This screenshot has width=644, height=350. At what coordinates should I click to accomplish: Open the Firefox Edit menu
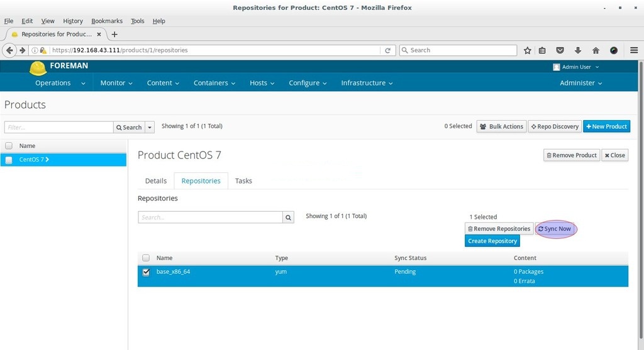click(27, 21)
